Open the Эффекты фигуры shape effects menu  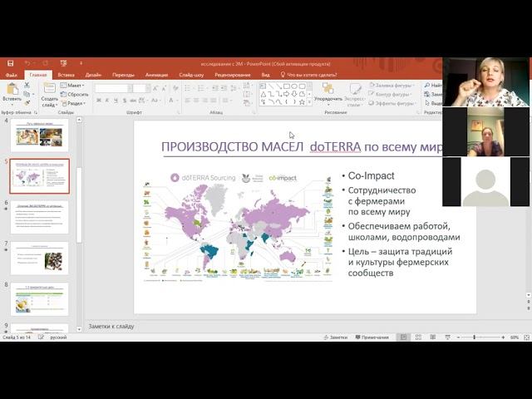click(x=392, y=103)
